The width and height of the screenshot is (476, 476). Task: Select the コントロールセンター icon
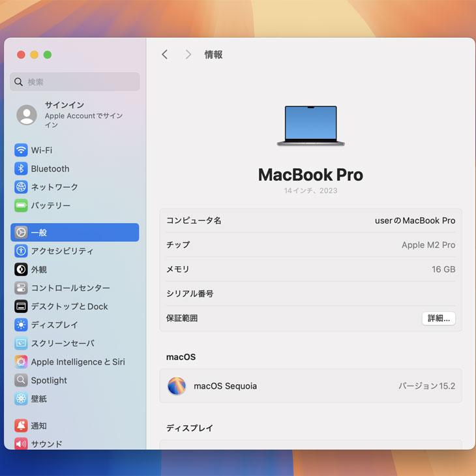[21, 288]
